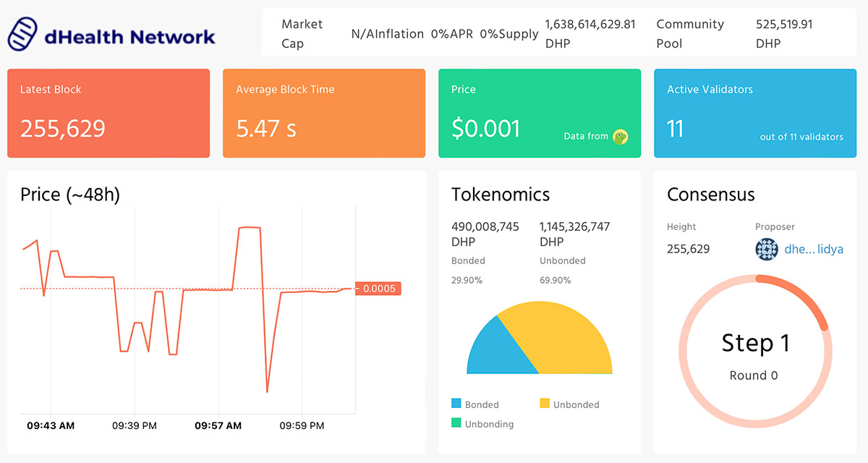Click the Step 1 consensus progress ring

[755, 352]
